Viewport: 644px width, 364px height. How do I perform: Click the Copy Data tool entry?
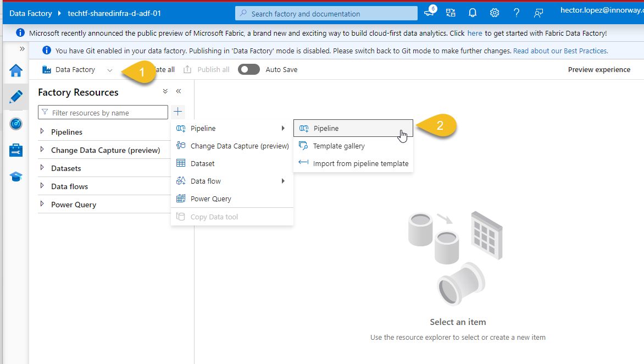232,217
